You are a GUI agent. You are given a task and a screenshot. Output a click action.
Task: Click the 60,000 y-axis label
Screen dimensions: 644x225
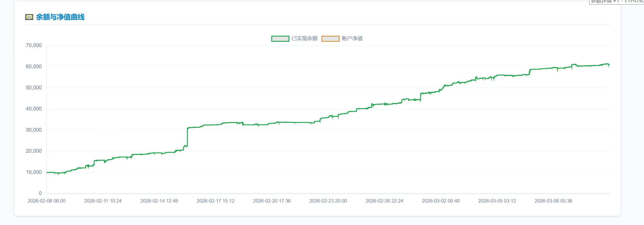point(34,67)
